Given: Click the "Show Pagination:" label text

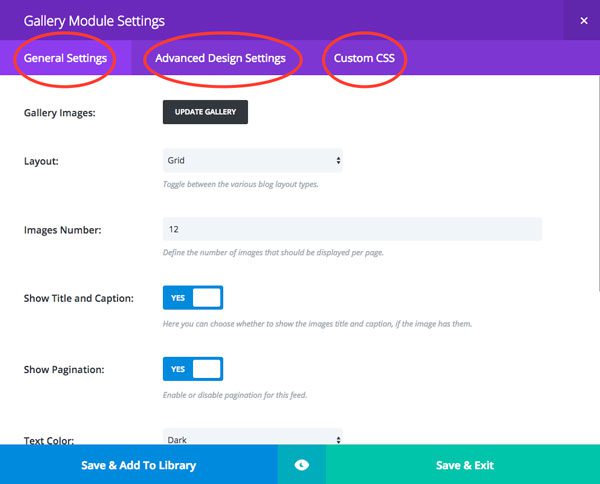Looking at the screenshot, I should 64,369.
